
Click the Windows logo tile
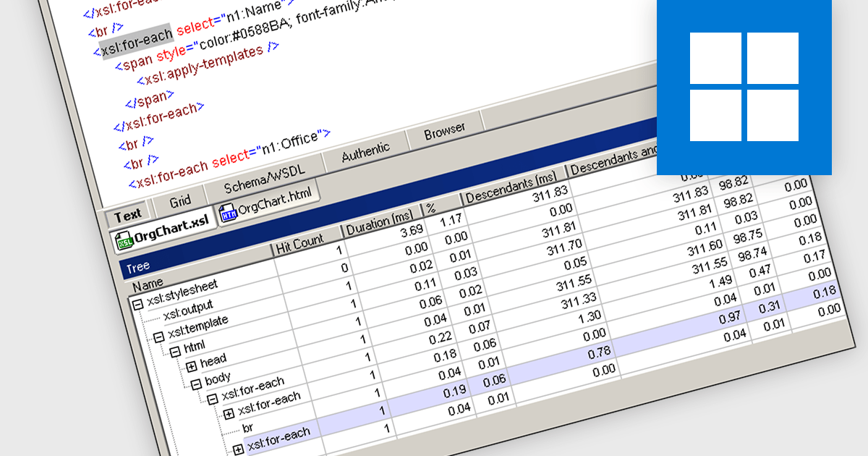(744, 86)
